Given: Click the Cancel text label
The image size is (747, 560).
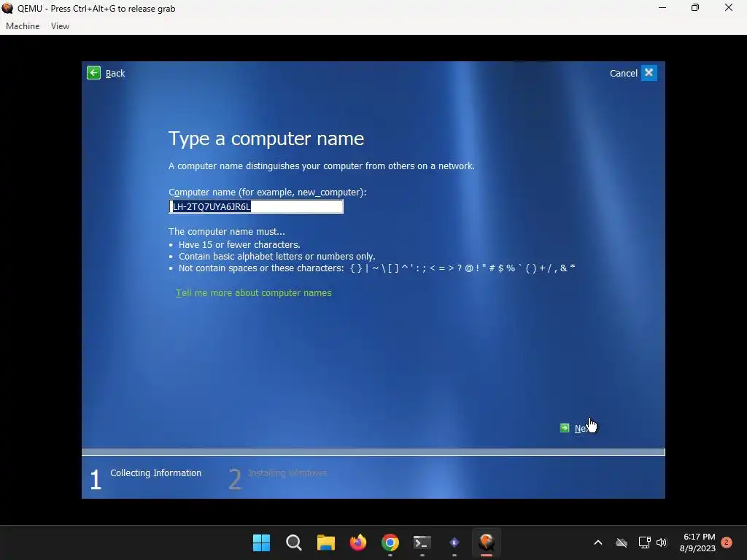Looking at the screenshot, I should 624,74.
